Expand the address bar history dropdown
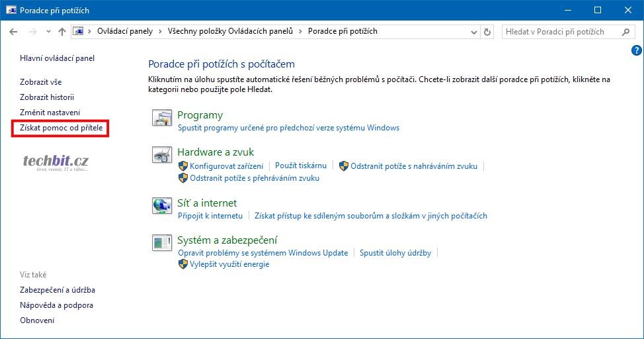 (x=474, y=32)
